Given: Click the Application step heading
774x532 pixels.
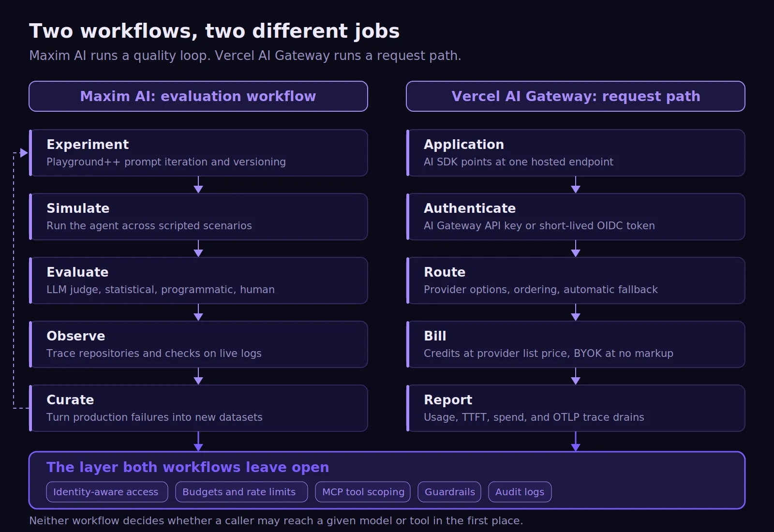Looking at the screenshot, I should (x=464, y=145).
